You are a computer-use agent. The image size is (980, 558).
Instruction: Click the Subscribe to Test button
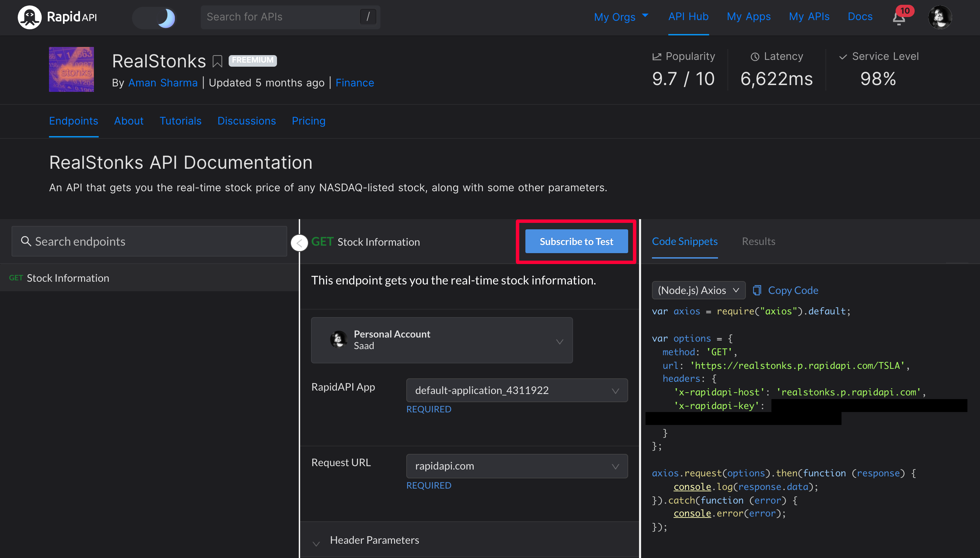tap(576, 242)
